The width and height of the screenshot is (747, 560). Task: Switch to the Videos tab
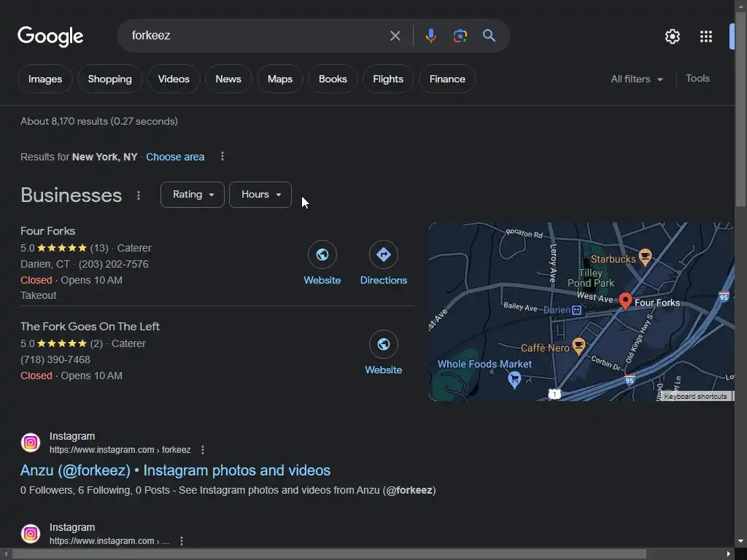(174, 79)
